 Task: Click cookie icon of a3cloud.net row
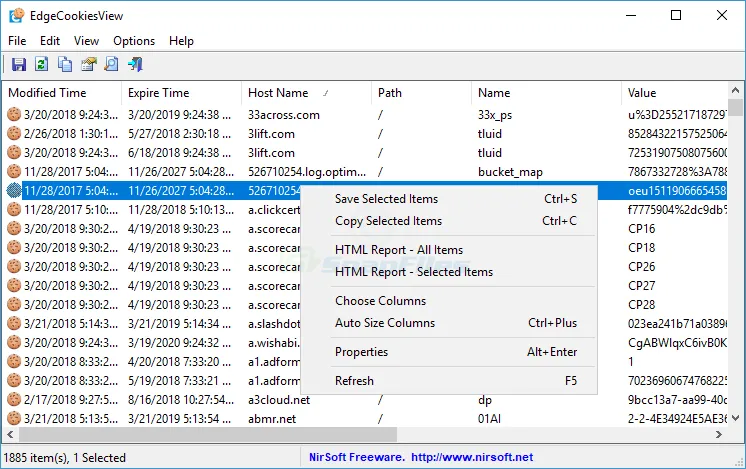[14, 400]
